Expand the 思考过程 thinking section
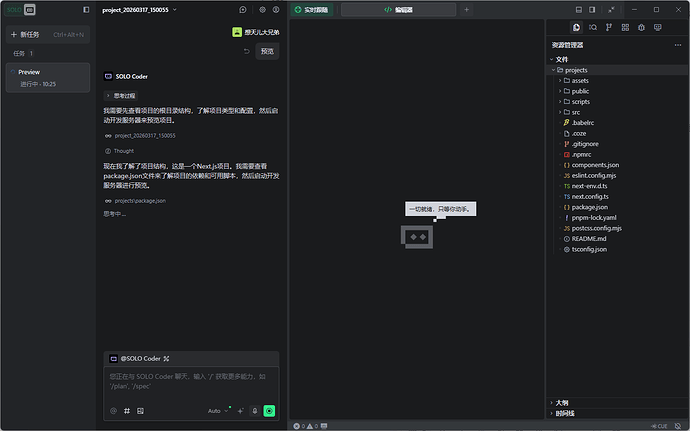690x431 pixels. (x=125, y=95)
